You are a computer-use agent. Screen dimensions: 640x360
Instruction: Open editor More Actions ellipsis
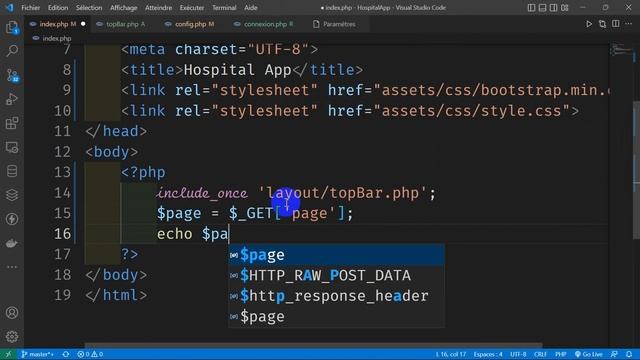tap(629, 24)
